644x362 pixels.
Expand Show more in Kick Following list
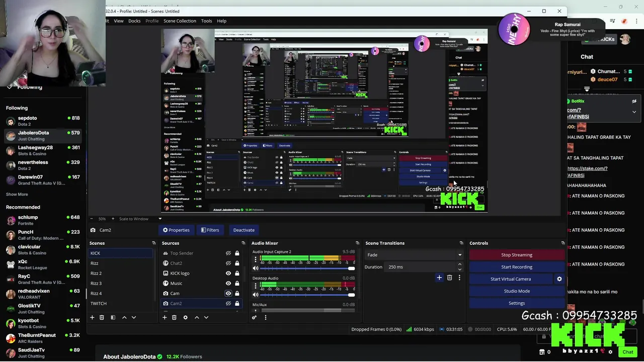click(17, 194)
